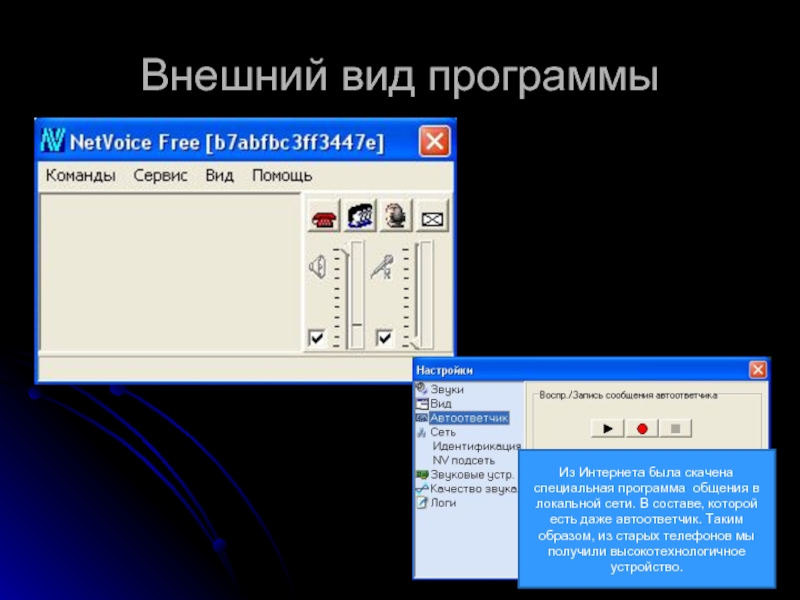This screenshot has height=600, width=800.
Task: Select Сеть in settings tree
Action: point(443,432)
